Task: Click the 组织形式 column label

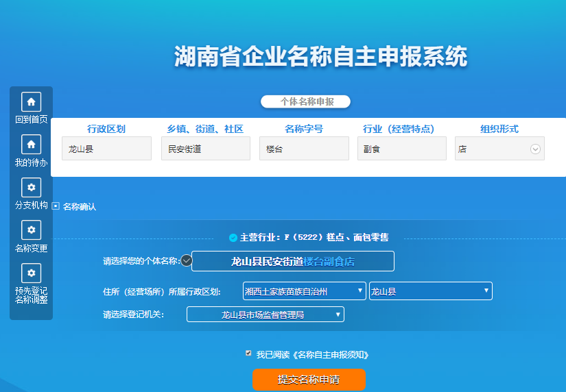Action: (499, 129)
